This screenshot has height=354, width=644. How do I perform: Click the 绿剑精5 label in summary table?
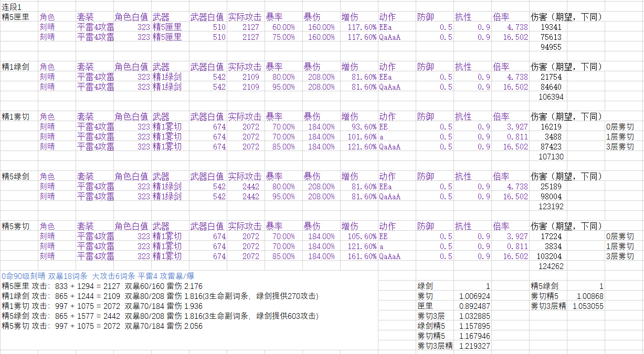tap(431, 326)
